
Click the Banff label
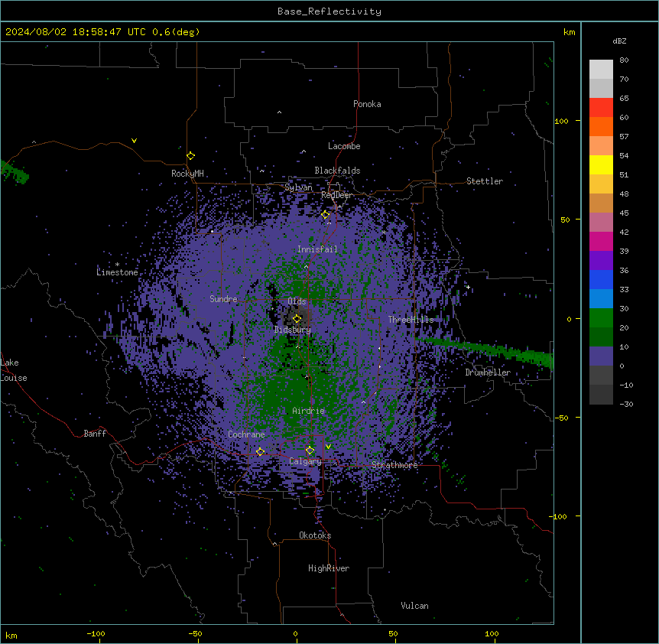click(x=95, y=434)
